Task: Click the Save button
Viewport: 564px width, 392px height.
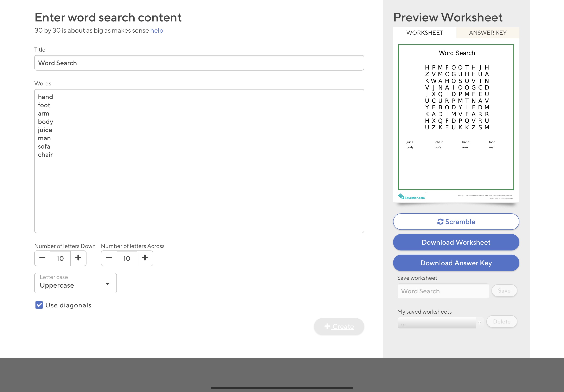Action: (x=504, y=291)
